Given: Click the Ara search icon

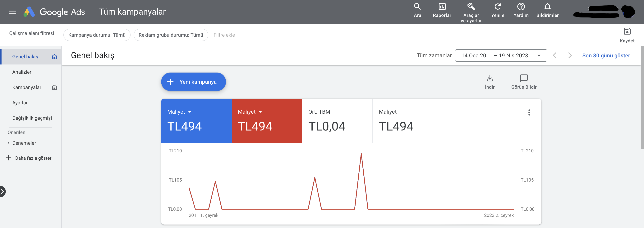Looking at the screenshot, I should tap(417, 7).
